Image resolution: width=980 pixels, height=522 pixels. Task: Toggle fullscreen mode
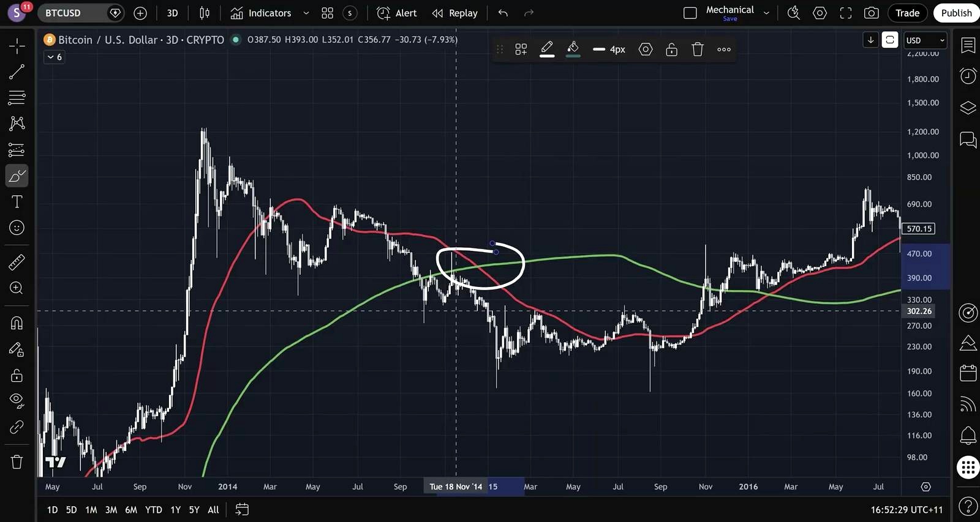pyautogui.click(x=846, y=13)
